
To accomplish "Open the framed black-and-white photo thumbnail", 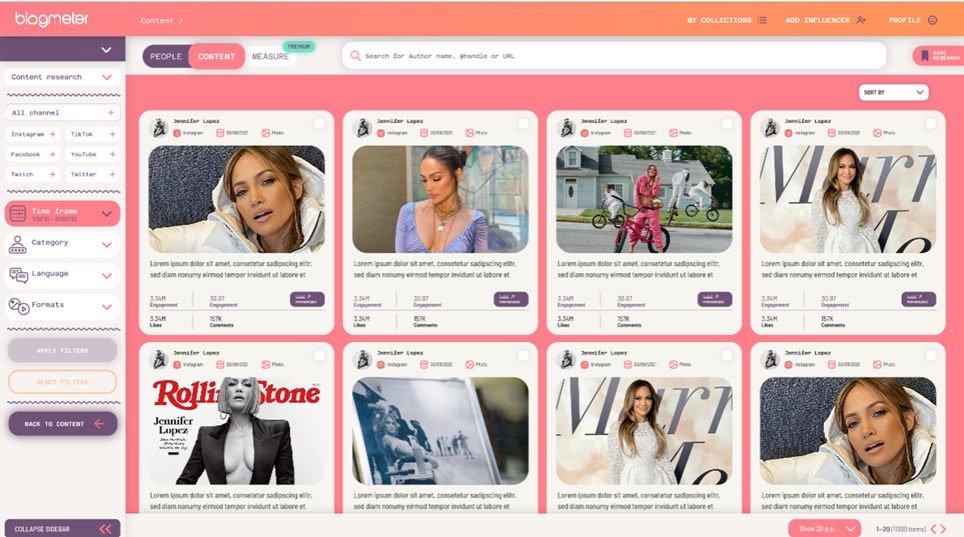I will coord(440,431).
